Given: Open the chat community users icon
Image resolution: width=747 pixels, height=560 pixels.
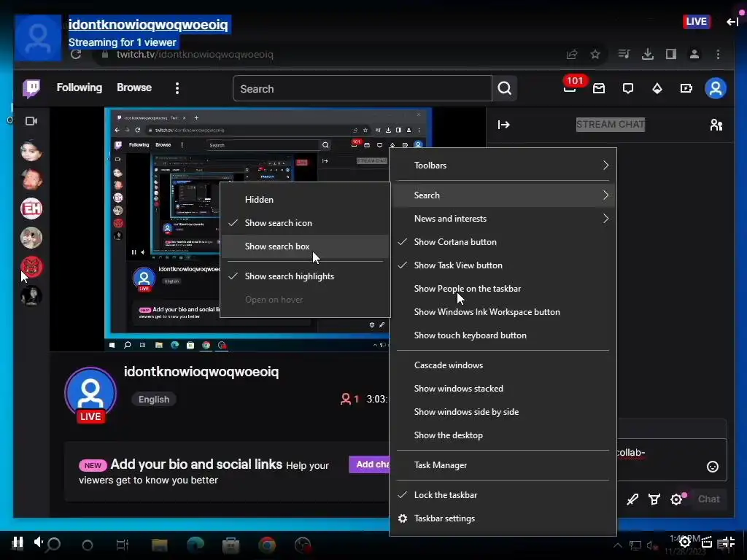Looking at the screenshot, I should tap(716, 125).
